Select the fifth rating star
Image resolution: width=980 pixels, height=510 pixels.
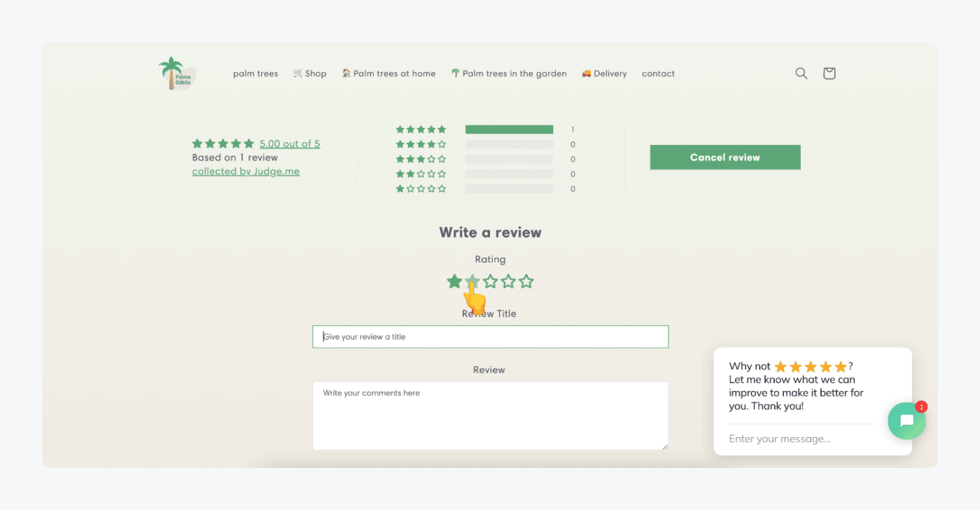(527, 282)
